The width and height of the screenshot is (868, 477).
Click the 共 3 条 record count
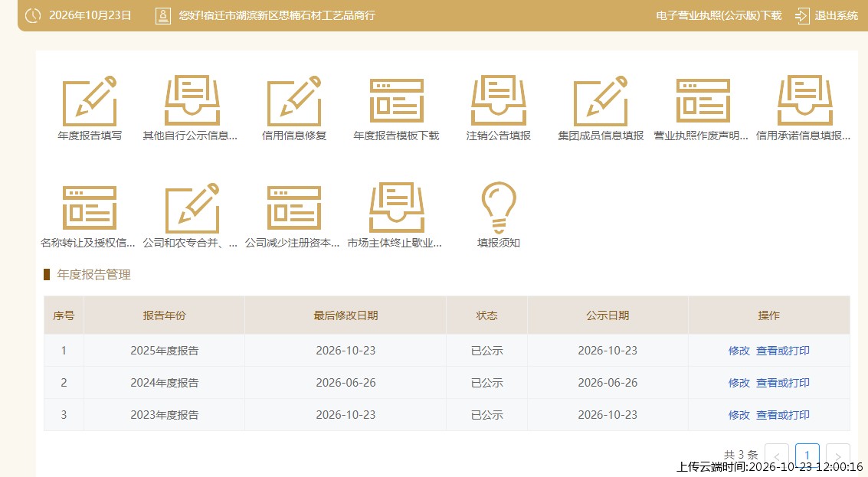741,455
